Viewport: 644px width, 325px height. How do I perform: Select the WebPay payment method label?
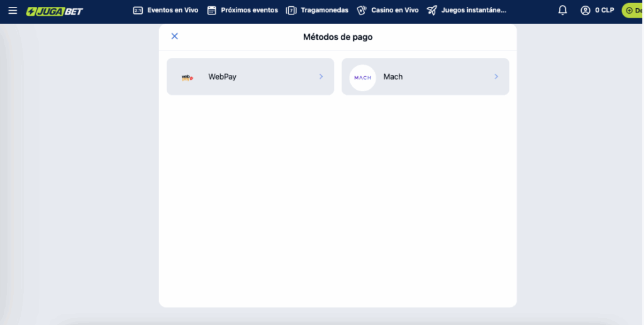pos(223,77)
